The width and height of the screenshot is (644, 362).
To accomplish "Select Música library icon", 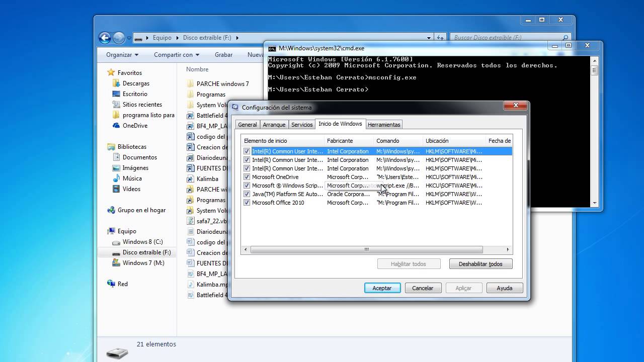I will coord(116,178).
